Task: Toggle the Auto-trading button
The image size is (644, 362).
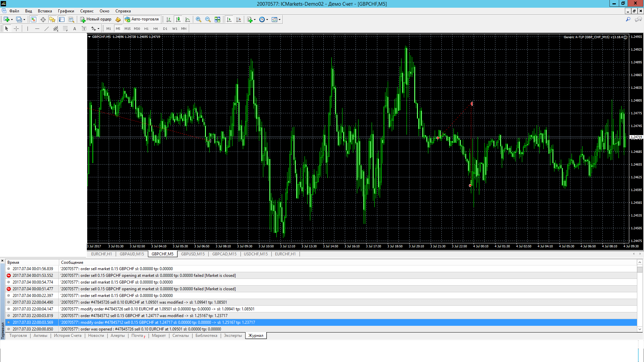Action: (x=142, y=19)
